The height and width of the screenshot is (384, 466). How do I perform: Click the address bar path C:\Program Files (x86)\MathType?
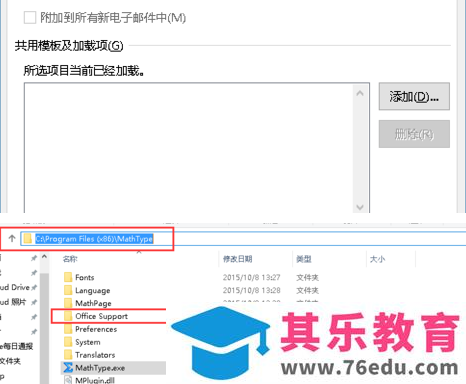(x=94, y=239)
